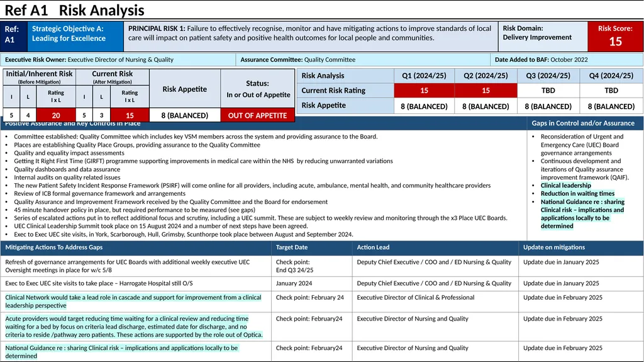Select the highlighted 'Clinical leadership' gap
The height and width of the screenshot is (362, 644).
point(565,186)
